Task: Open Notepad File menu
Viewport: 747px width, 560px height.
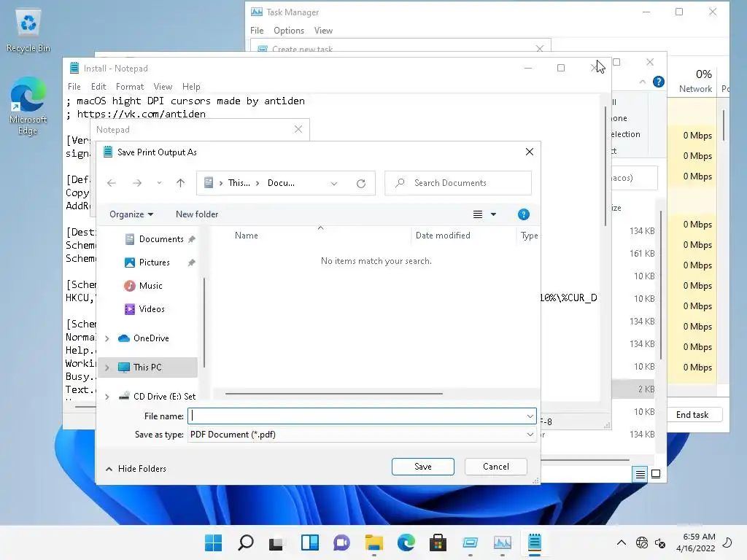Action: 74,87
